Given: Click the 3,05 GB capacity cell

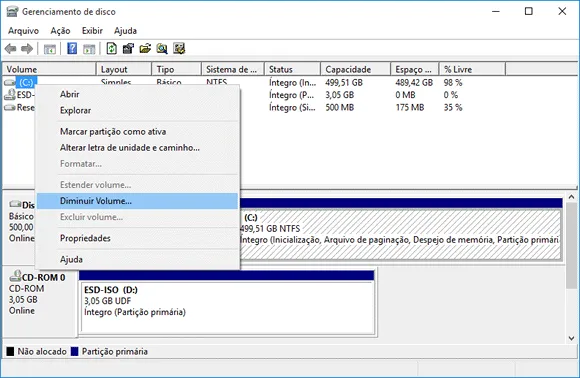Looking at the screenshot, I should tap(340, 95).
